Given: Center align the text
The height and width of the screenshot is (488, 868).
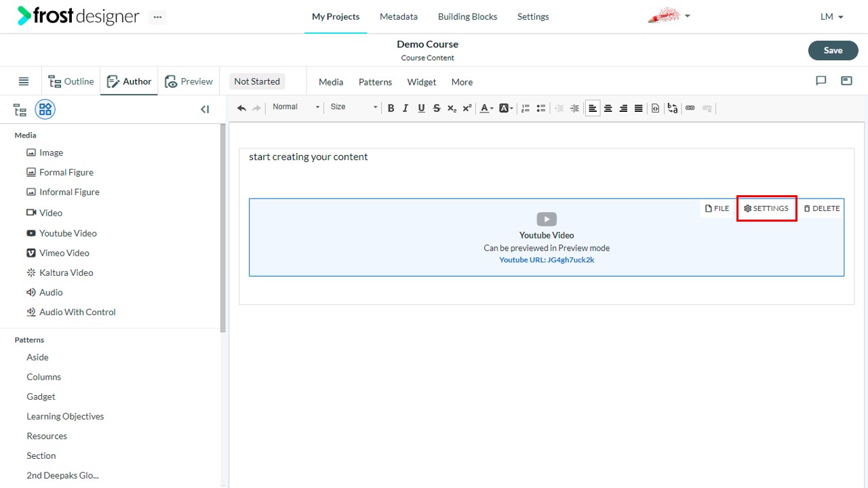Looking at the screenshot, I should [608, 108].
